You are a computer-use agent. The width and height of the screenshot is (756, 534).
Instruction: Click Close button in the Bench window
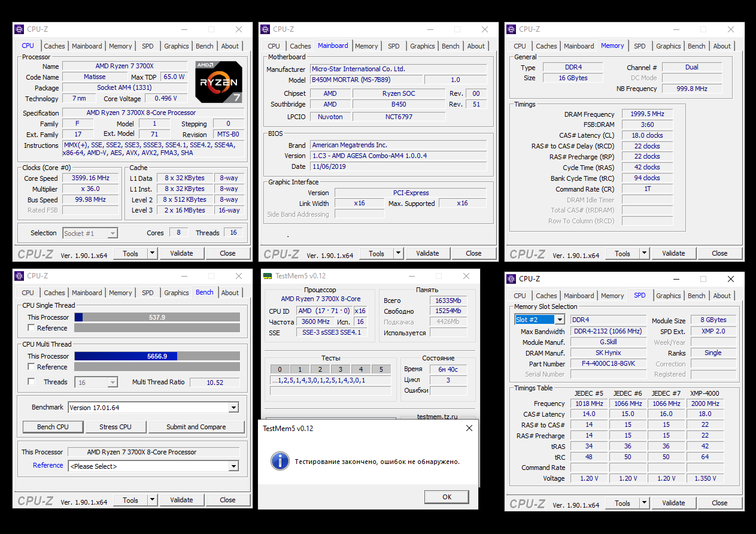(227, 500)
